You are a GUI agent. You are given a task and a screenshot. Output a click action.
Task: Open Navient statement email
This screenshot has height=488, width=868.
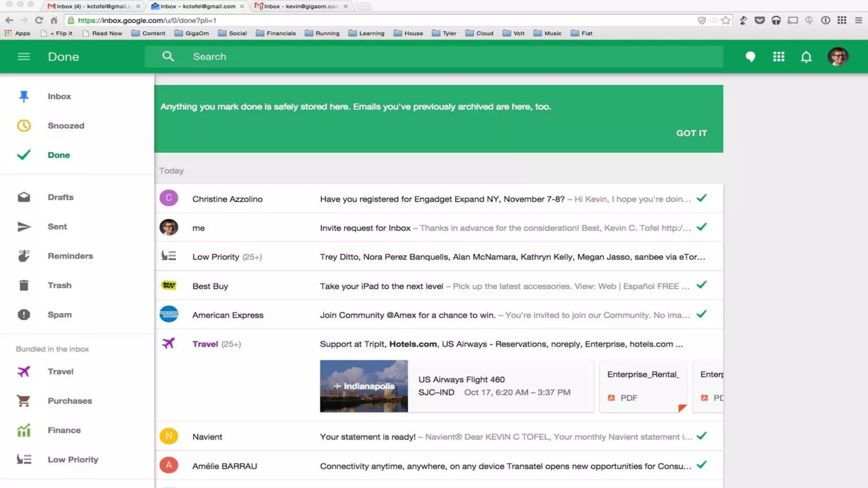439,436
